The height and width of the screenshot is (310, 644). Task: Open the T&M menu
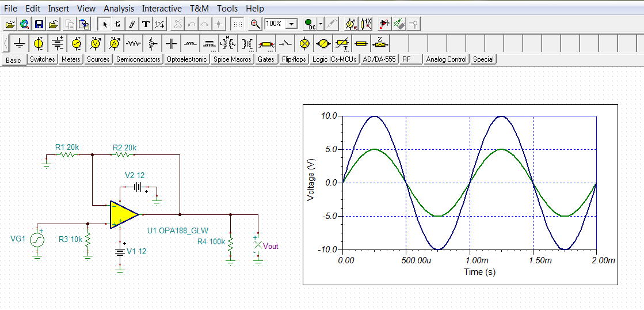pos(199,8)
